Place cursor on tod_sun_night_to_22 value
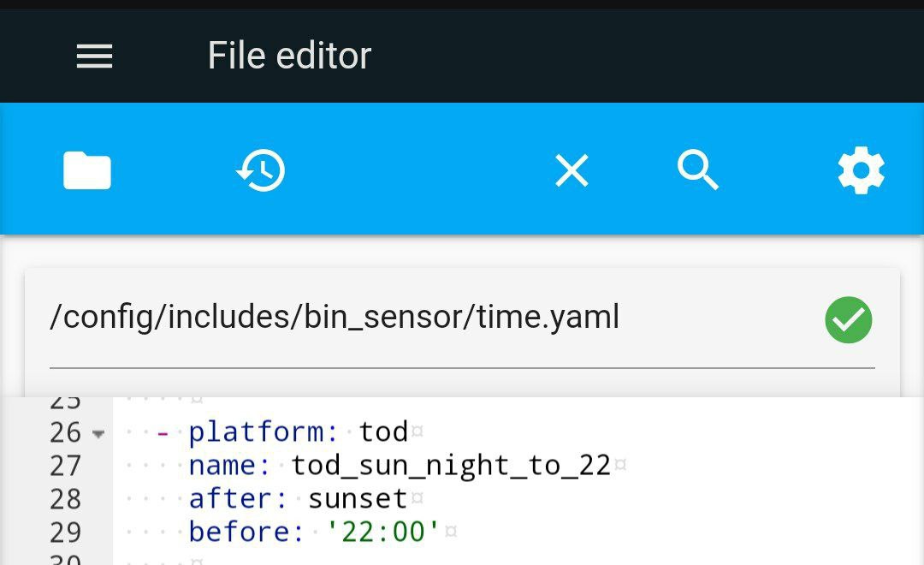 (451, 466)
